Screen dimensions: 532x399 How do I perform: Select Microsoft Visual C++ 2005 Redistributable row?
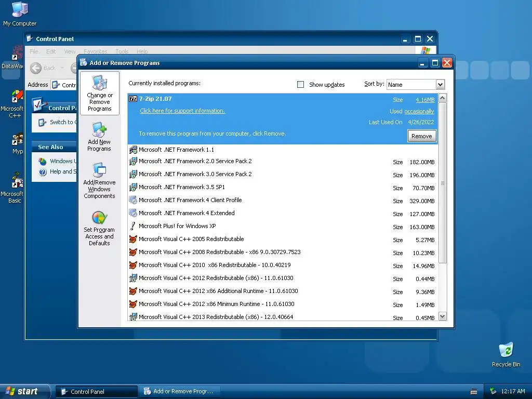pyautogui.click(x=283, y=240)
